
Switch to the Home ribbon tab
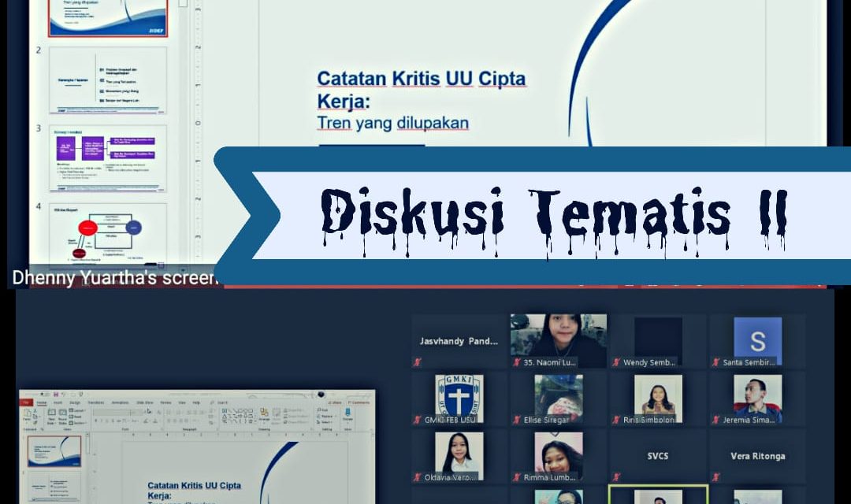tap(41, 402)
